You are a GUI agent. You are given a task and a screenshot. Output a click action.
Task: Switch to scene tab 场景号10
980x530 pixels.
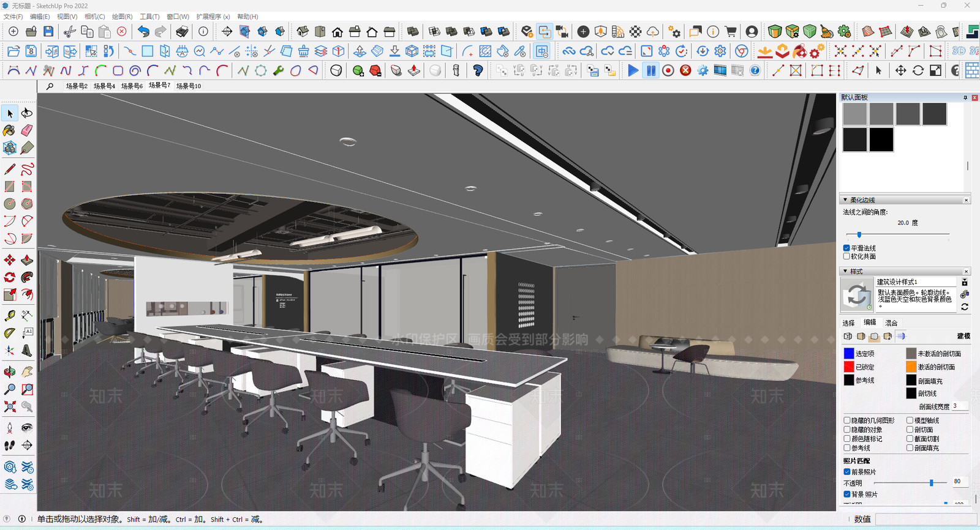pos(189,86)
